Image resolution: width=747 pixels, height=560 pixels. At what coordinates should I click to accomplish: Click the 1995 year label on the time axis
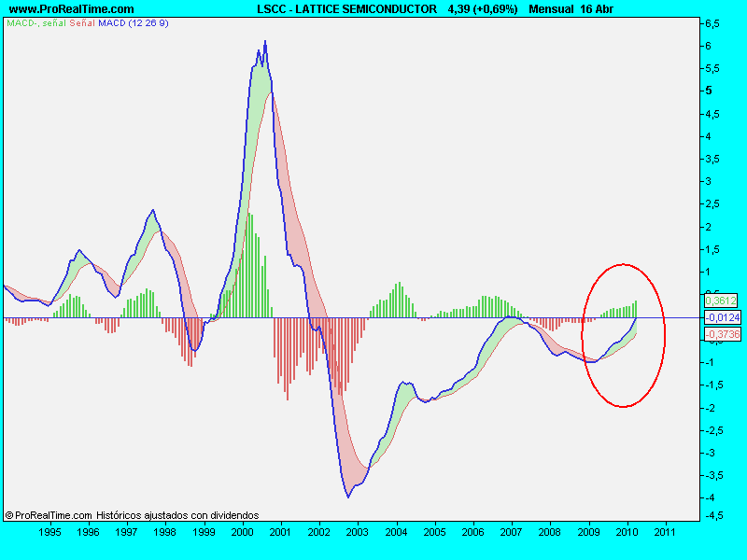tap(49, 532)
